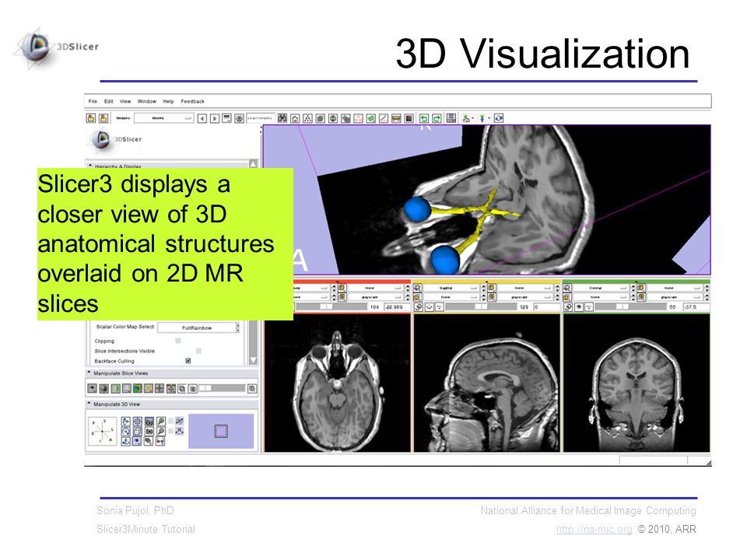Click the Home module house icon
This screenshot has width=747, height=560.
tap(295, 118)
